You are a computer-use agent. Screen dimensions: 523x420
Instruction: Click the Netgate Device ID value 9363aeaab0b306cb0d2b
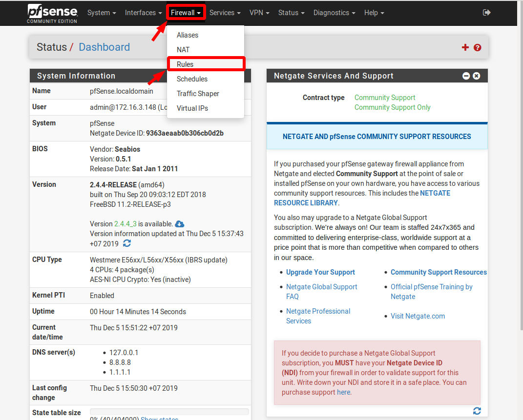coord(185,133)
